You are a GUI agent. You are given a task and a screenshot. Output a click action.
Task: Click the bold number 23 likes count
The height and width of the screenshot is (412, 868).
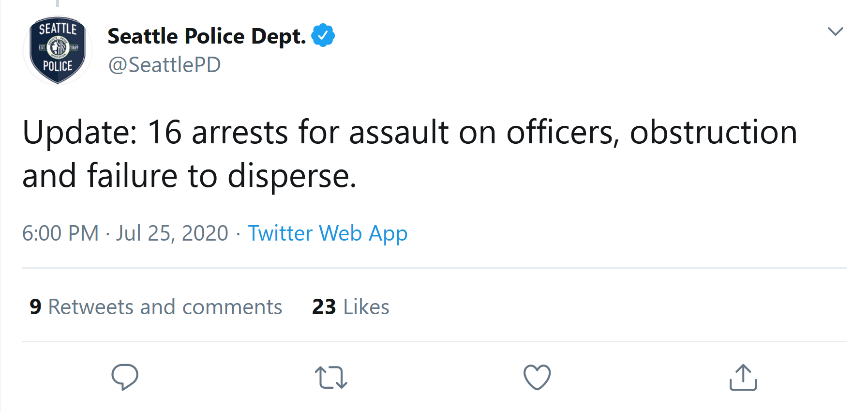(x=324, y=307)
